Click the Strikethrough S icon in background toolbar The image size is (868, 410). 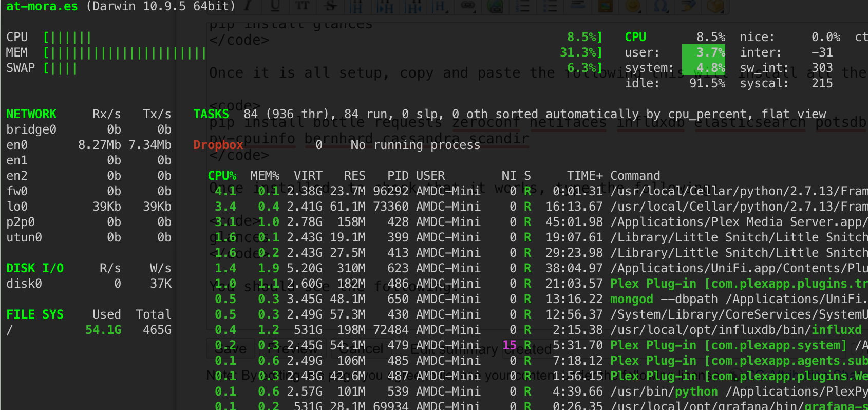point(330,5)
